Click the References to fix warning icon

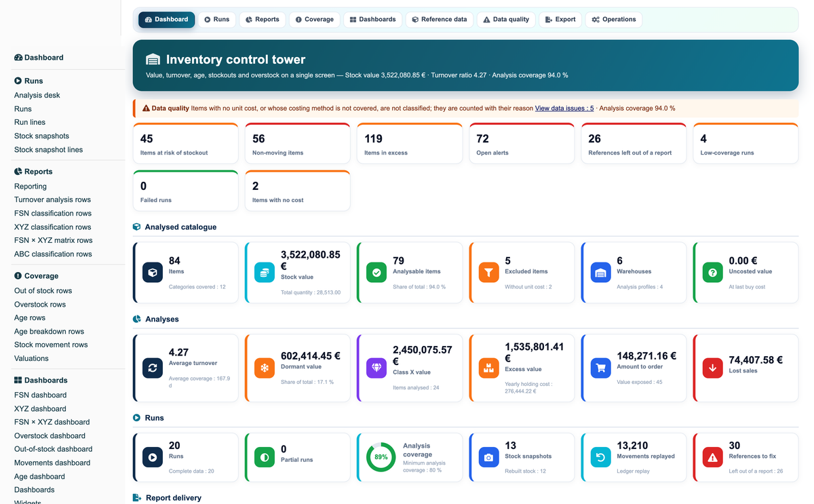point(712,458)
